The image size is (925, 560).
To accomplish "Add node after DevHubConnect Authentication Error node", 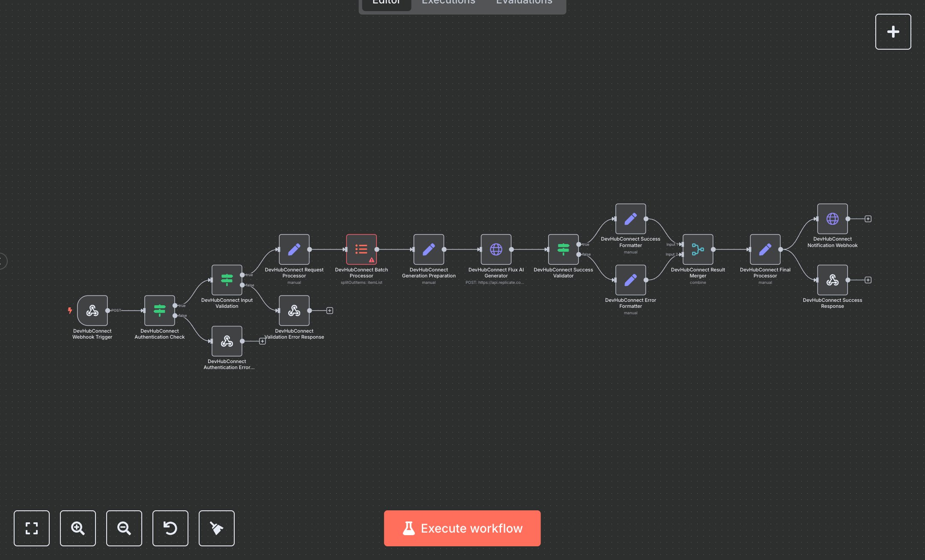I will (263, 341).
